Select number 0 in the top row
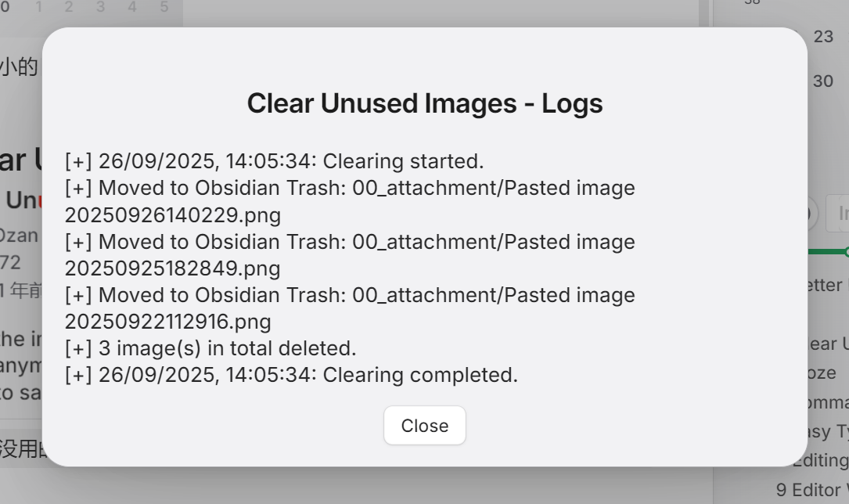 tap(5, 8)
